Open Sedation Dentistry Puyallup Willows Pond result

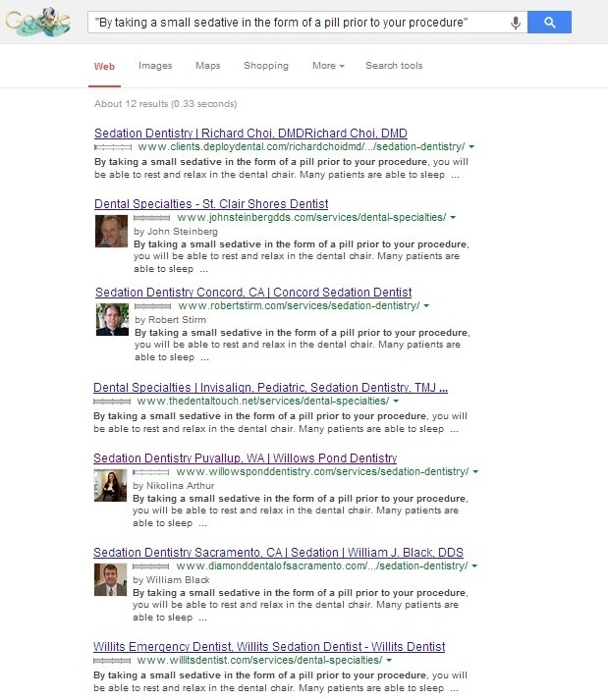[x=245, y=458]
